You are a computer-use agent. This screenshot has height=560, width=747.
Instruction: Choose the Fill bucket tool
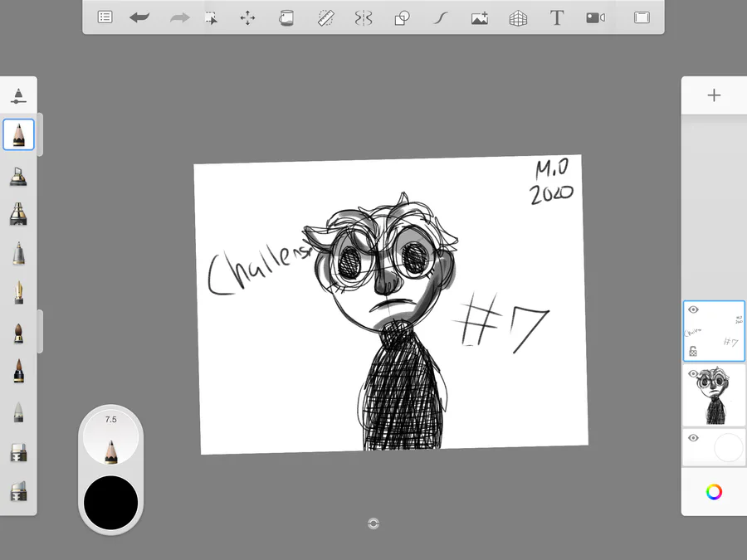pyautogui.click(x=286, y=18)
